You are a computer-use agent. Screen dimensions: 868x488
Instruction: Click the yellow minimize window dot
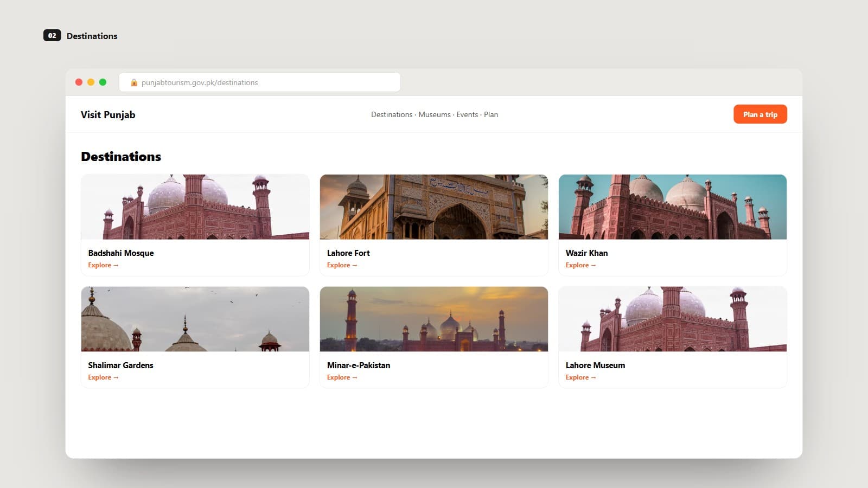(91, 82)
